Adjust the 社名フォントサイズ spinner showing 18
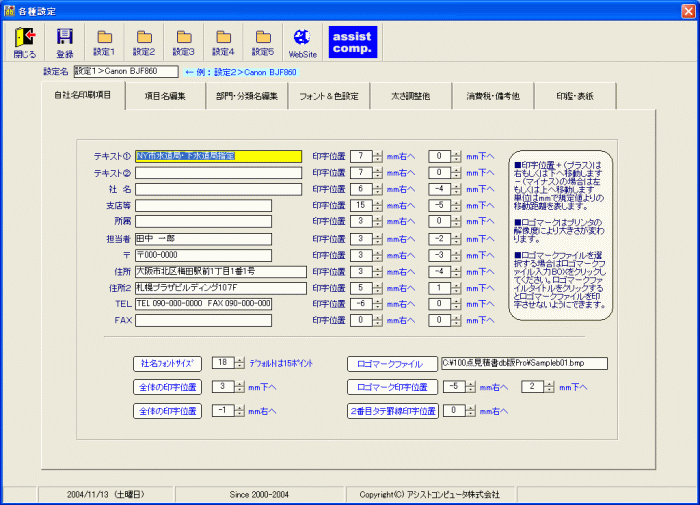 pyautogui.click(x=240, y=363)
